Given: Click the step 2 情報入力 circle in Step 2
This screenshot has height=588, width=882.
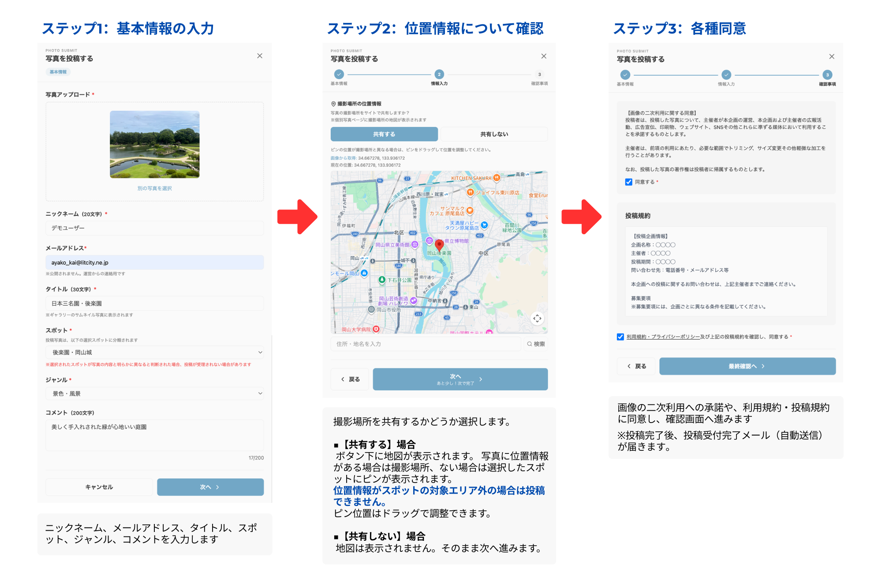Looking at the screenshot, I should coord(439,74).
